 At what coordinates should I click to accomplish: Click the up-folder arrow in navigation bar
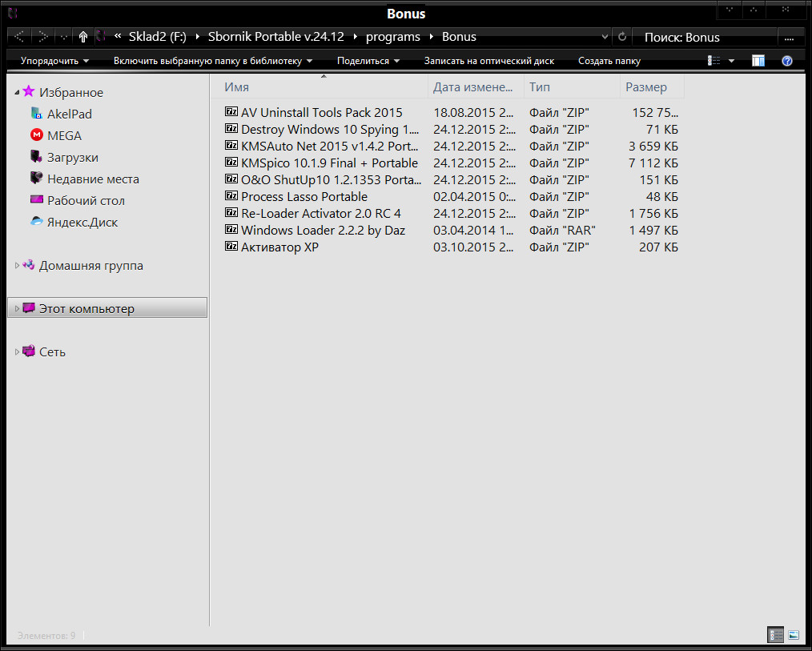pyautogui.click(x=83, y=37)
